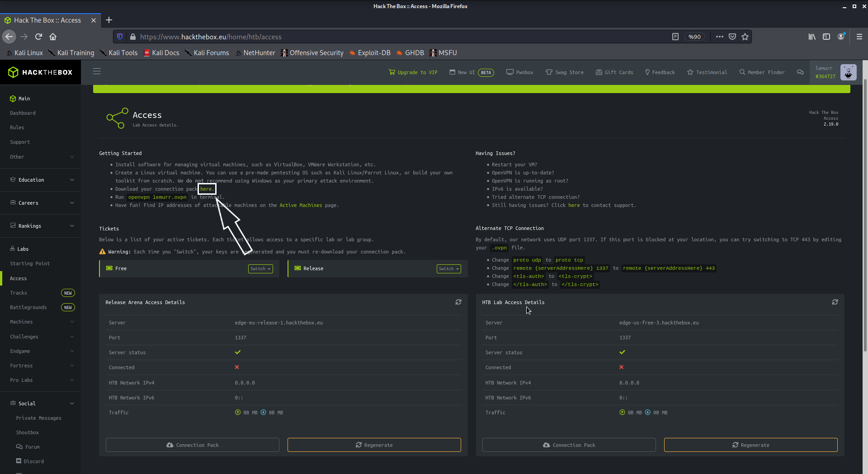
Task: Open a new browser tab
Action: pos(109,20)
